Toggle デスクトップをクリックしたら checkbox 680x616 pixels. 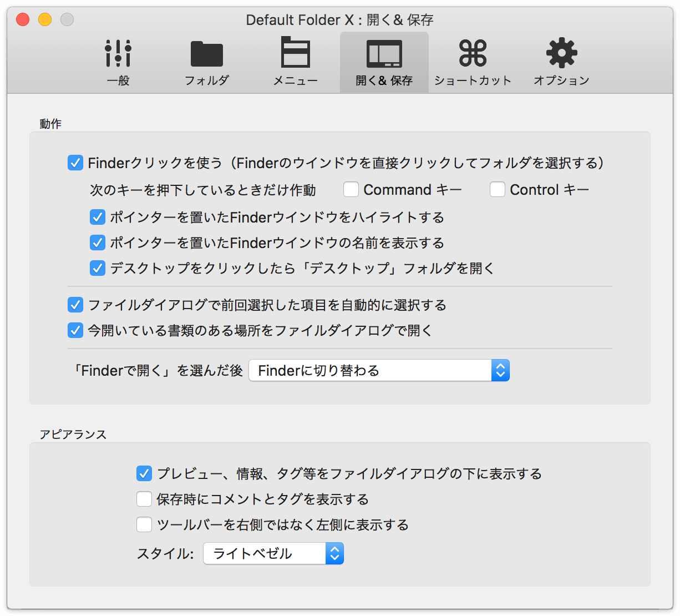pos(98,268)
